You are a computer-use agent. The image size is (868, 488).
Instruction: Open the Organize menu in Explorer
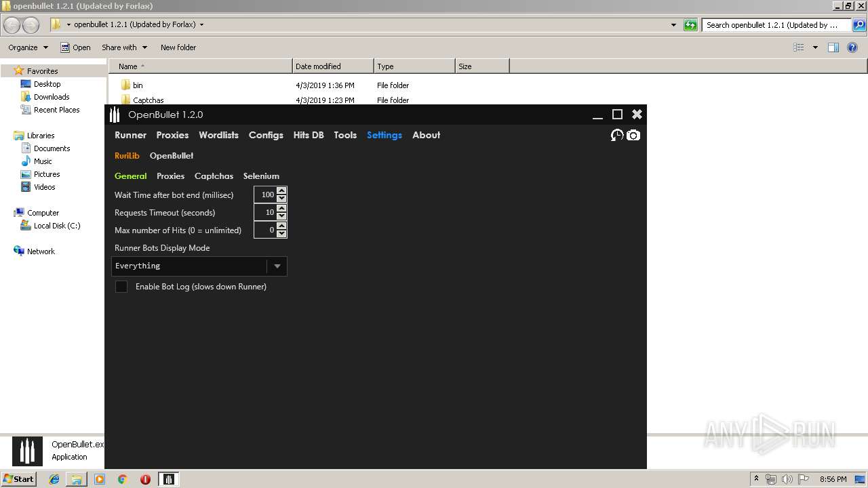(x=28, y=47)
